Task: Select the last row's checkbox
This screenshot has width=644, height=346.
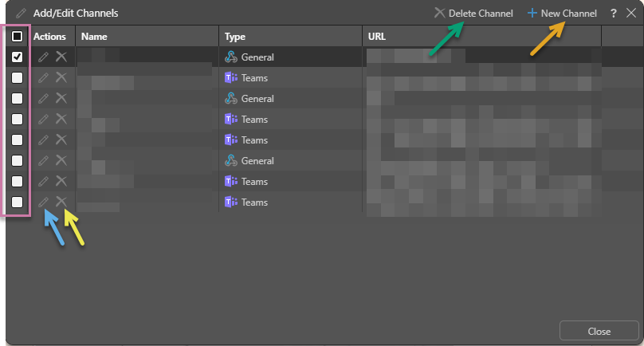Action: click(18, 202)
